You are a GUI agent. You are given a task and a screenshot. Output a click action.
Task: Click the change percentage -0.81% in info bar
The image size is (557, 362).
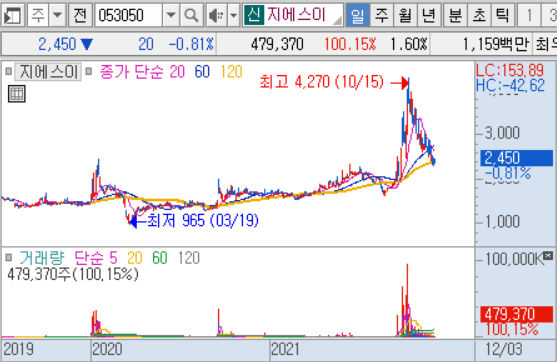click(x=191, y=44)
